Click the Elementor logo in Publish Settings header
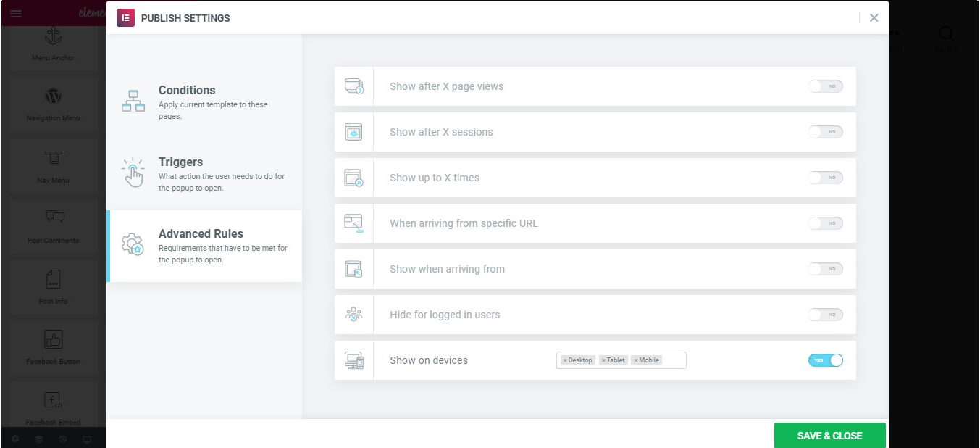The height and width of the screenshot is (448, 980). tap(126, 18)
